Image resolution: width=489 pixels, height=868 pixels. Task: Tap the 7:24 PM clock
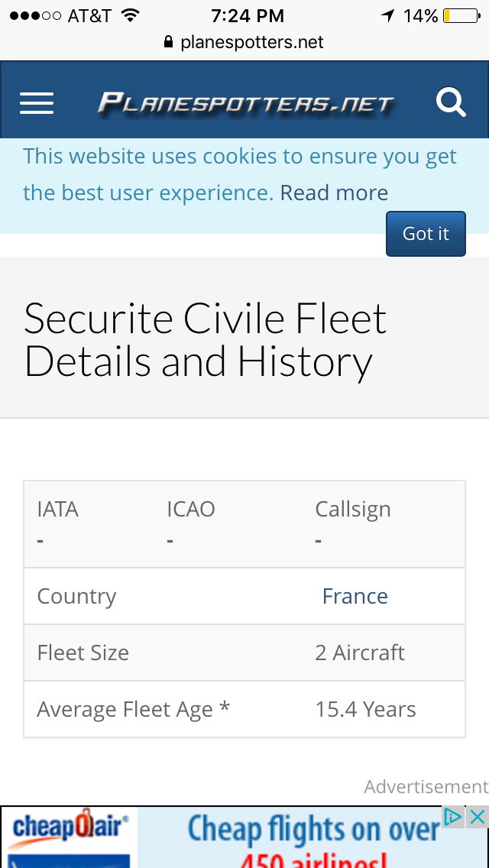click(x=248, y=15)
